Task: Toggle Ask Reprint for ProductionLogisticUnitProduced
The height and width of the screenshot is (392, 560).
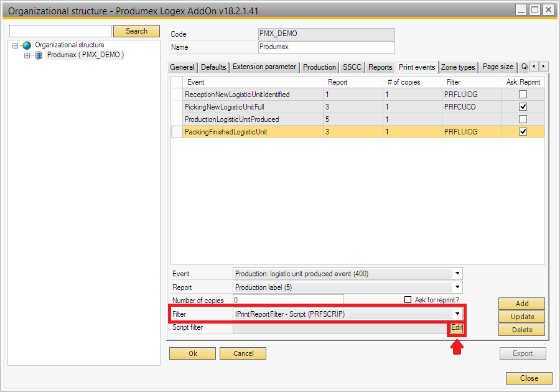Action: pyautogui.click(x=523, y=119)
